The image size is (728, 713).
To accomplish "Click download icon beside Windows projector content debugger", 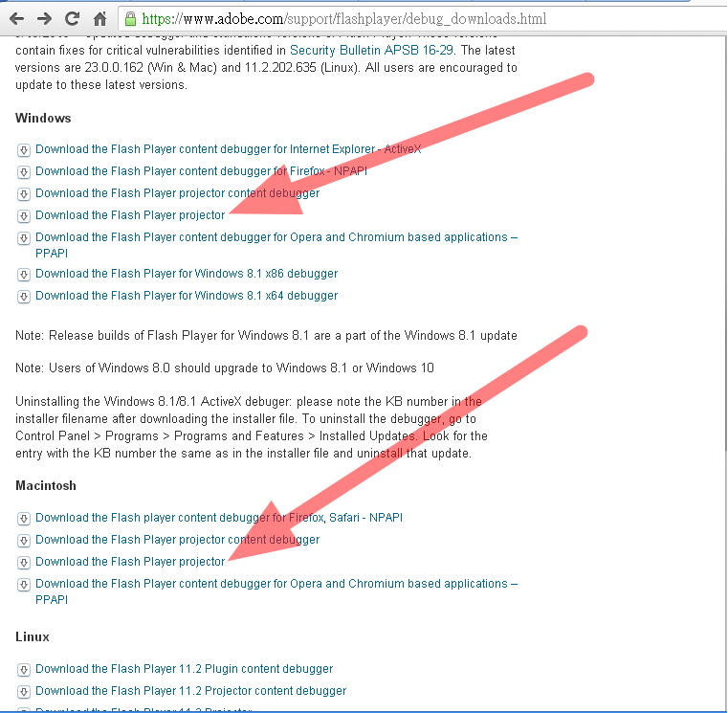I will point(24,194).
